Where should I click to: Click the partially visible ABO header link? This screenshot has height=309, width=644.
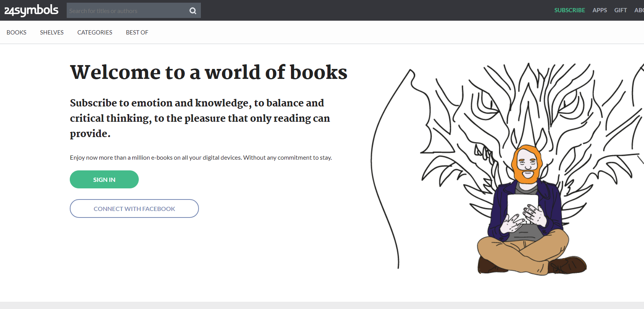[639, 10]
